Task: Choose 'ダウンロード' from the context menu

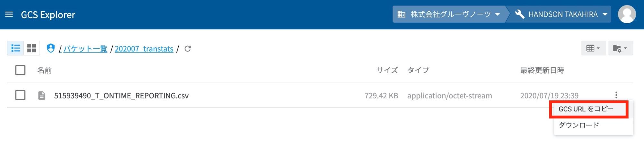Action: click(x=579, y=125)
